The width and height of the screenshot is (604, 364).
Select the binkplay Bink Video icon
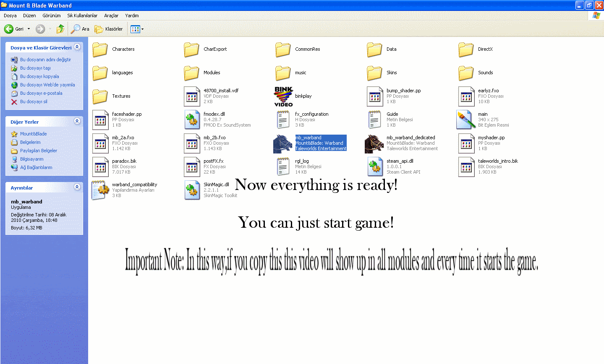(x=283, y=96)
